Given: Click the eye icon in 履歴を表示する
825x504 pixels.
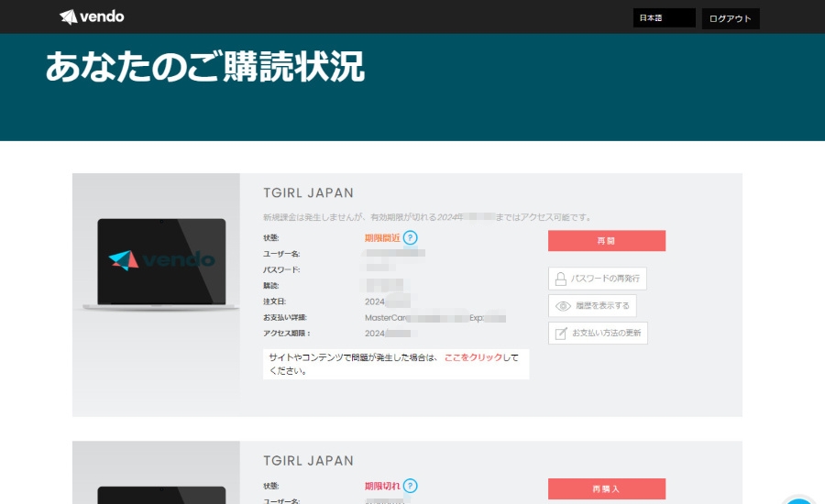Looking at the screenshot, I should pyautogui.click(x=563, y=306).
